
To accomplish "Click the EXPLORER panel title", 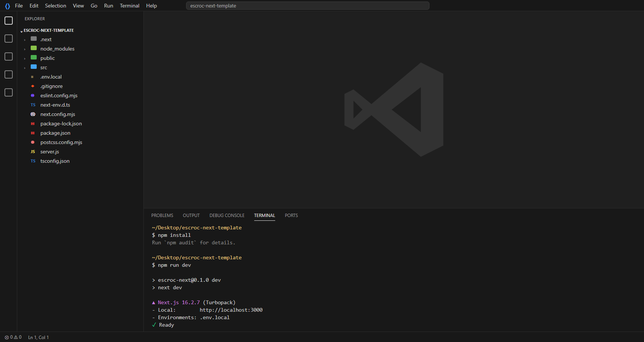I will 35,19.
